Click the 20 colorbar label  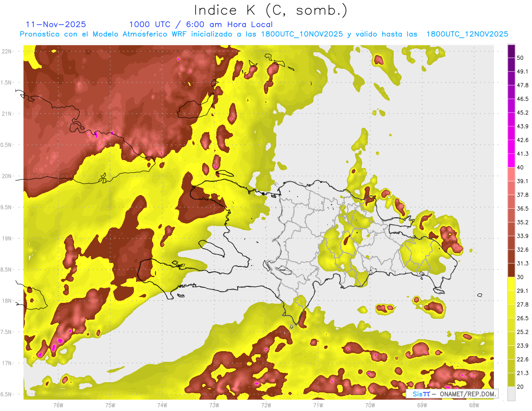pyautogui.click(x=521, y=387)
